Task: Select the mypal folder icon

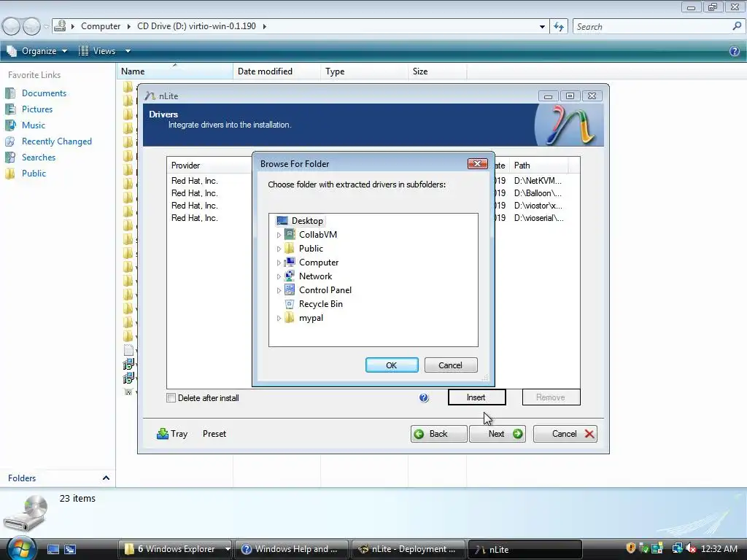Action: coord(290,318)
